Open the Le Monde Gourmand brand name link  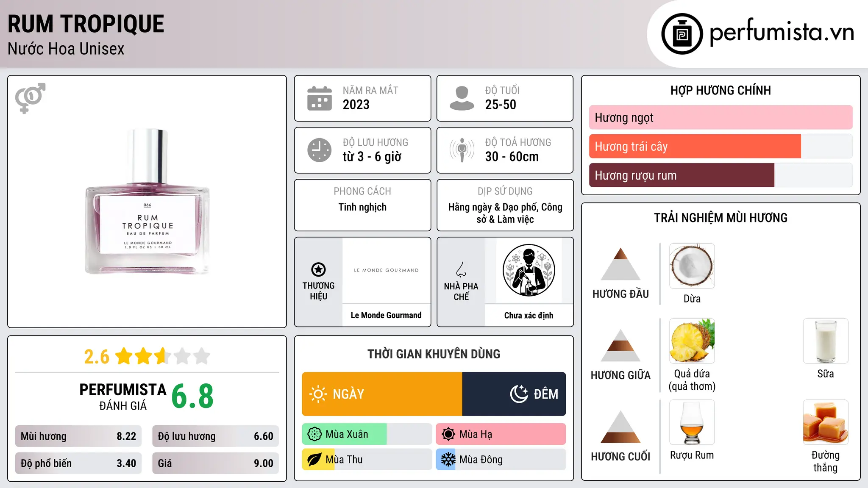tap(386, 315)
